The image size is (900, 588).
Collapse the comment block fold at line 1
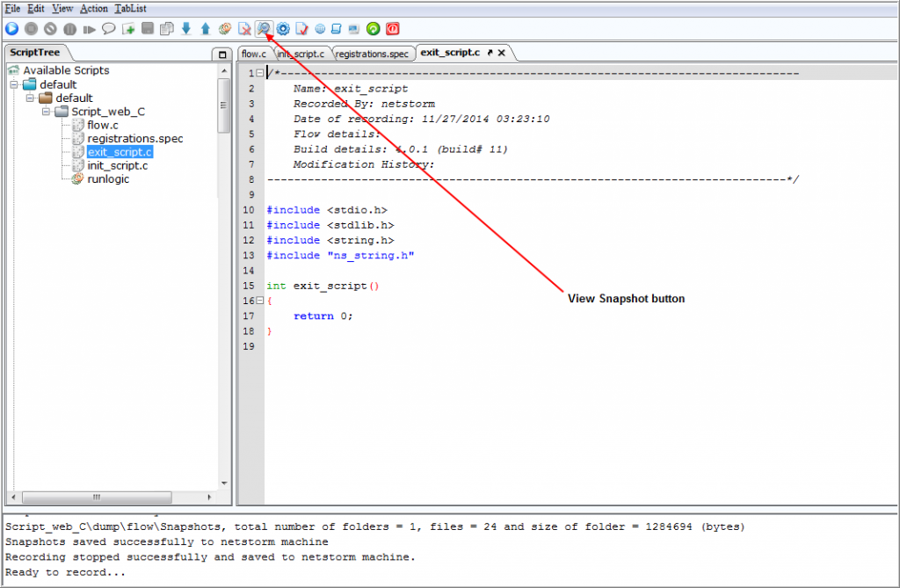(260, 73)
